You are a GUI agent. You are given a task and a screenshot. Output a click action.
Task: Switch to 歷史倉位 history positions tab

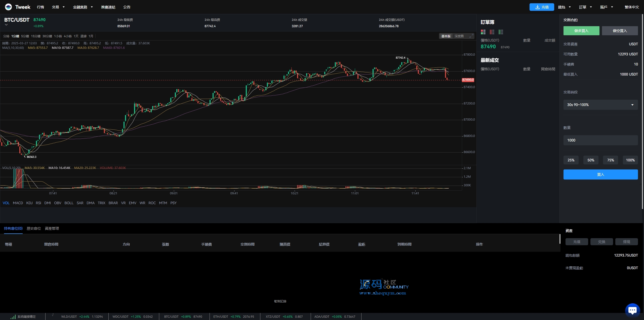pyautogui.click(x=34, y=228)
